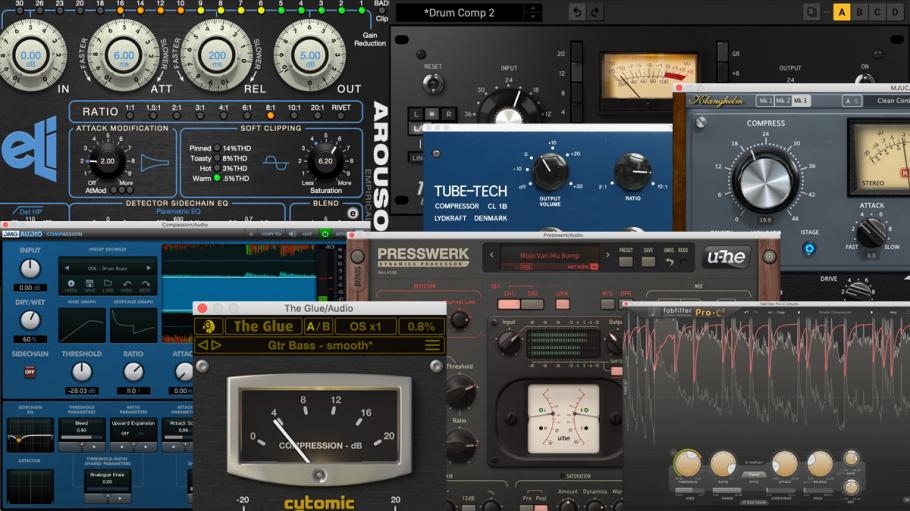Click the undo arrow beside Drum Comp 2
Image resolution: width=910 pixels, height=511 pixels.
click(576, 12)
